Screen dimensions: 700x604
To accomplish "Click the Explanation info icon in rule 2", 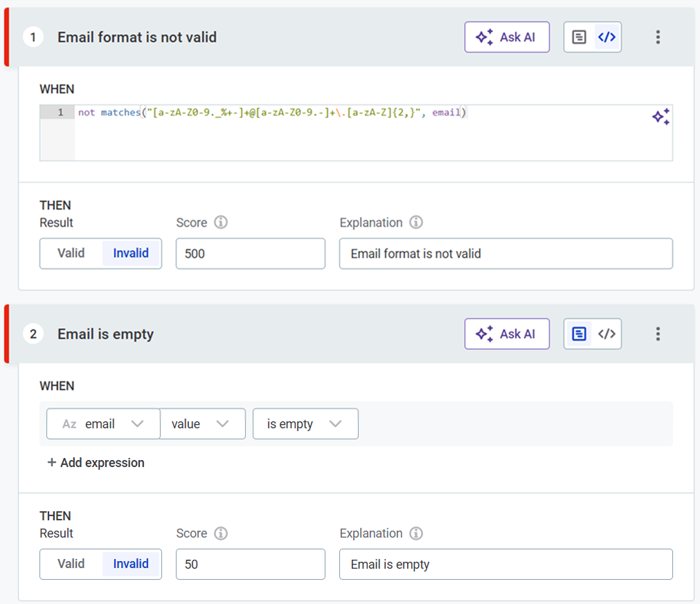I will (416, 533).
